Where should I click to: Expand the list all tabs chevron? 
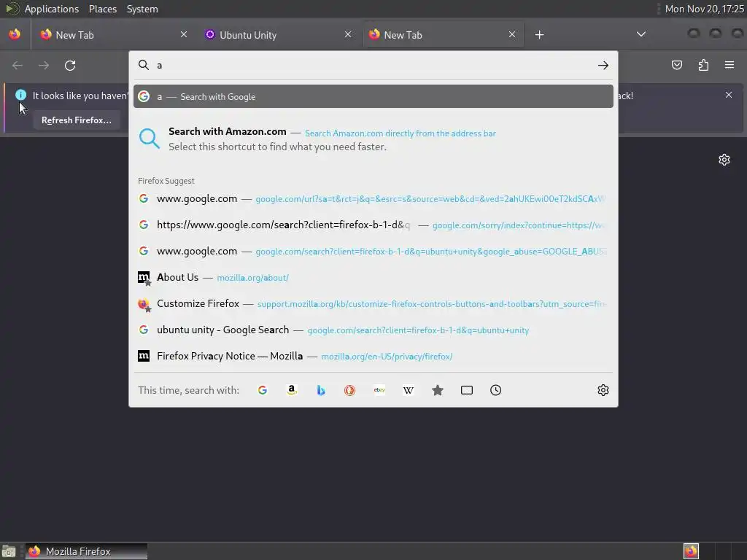pos(641,34)
